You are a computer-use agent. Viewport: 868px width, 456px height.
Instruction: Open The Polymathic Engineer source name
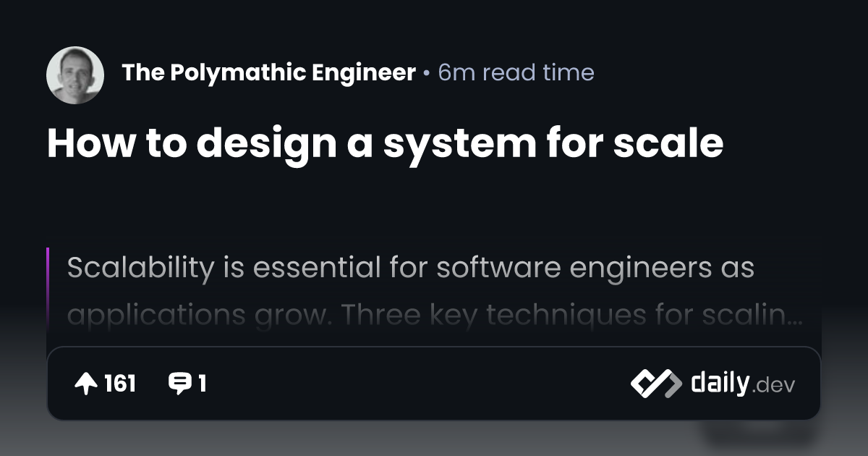tap(268, 73)
